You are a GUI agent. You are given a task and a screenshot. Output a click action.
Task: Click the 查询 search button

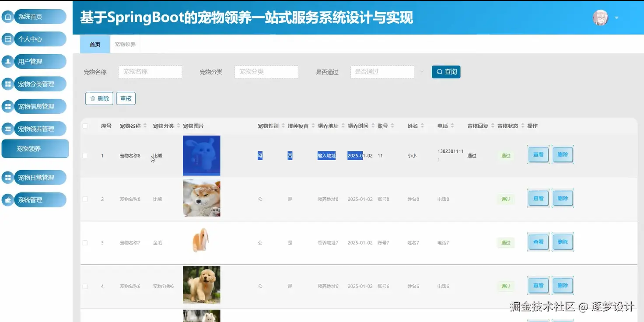point(446,72)
